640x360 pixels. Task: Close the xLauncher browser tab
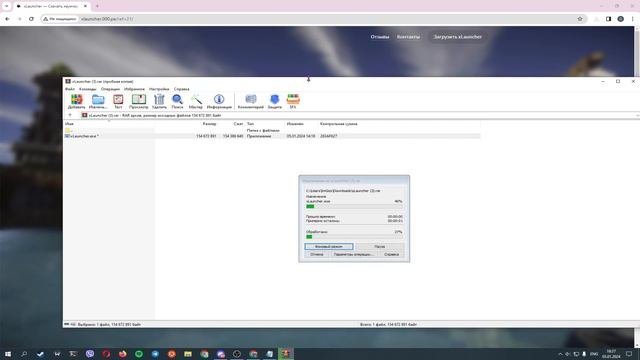pos(85,6)
